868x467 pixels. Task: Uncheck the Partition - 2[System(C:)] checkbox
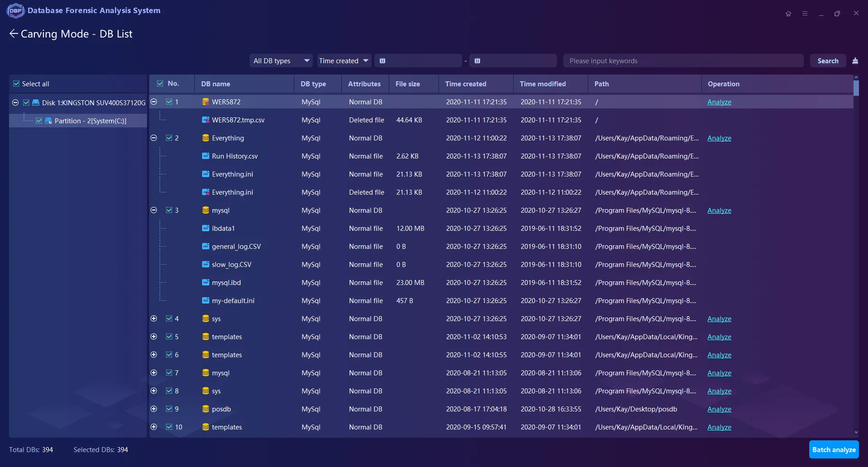[x=39, y=121]
